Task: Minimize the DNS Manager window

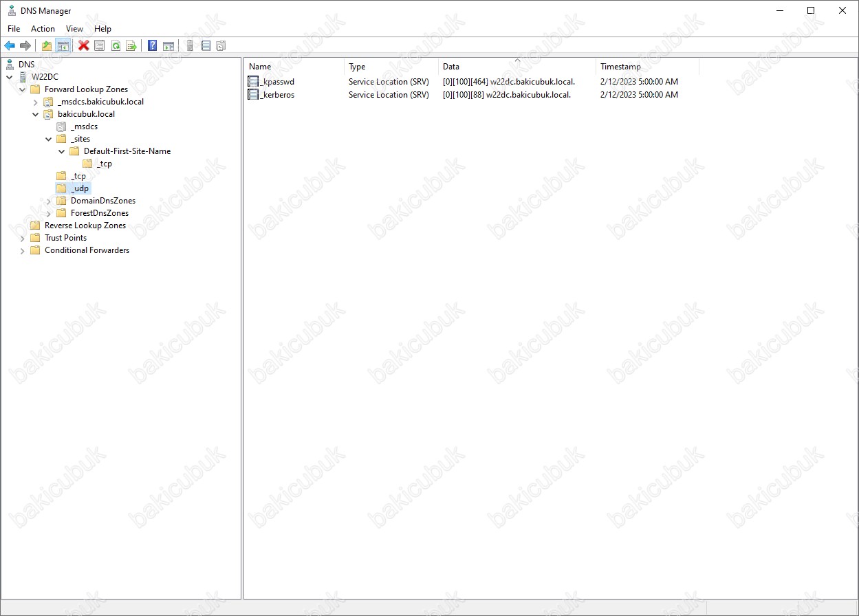Action: coord(779,10)
